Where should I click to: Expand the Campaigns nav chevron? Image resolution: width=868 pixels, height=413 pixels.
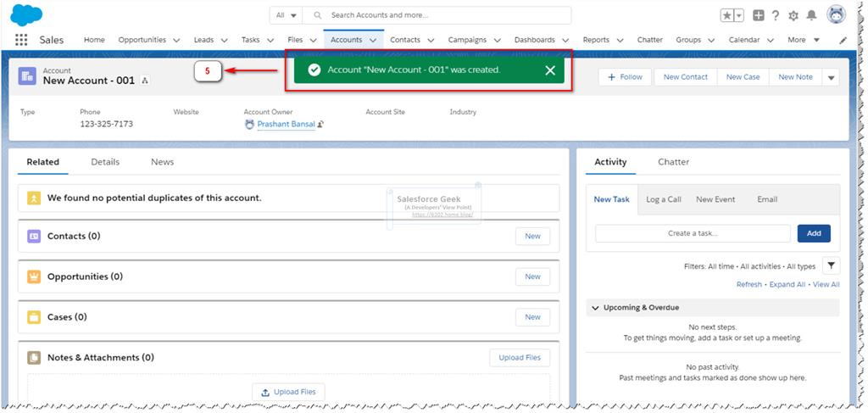[497, 41]
